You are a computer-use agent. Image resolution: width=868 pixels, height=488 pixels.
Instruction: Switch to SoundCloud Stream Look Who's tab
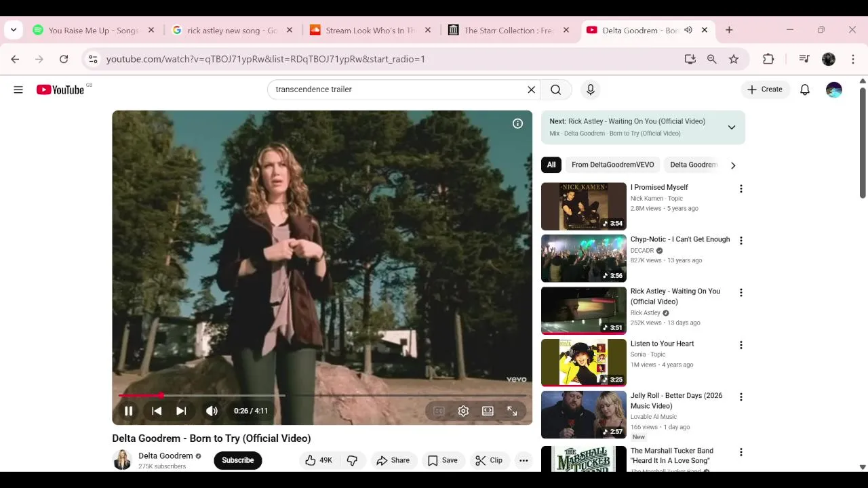pyautogui.click(x=370, y=30)
